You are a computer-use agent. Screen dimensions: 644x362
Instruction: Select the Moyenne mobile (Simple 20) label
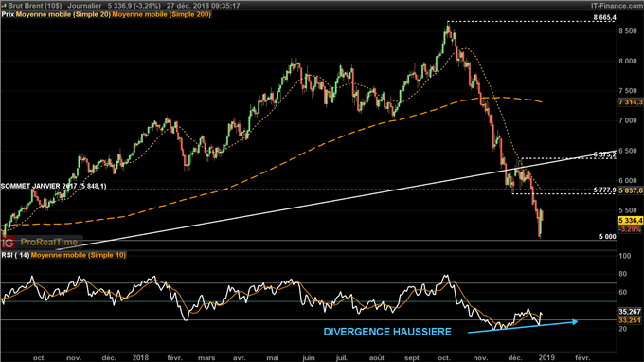coord(63,14)
